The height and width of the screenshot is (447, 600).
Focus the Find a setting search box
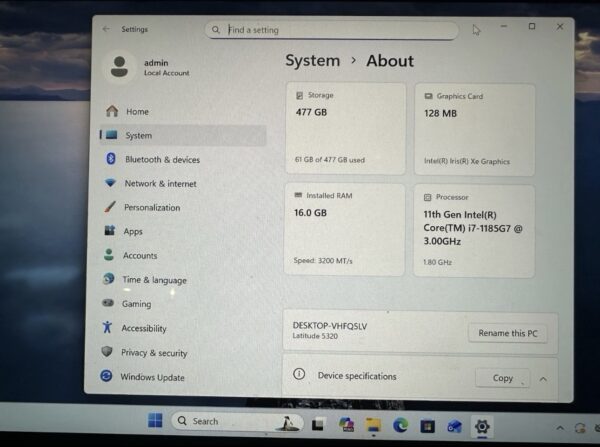(x=332, y=30)
